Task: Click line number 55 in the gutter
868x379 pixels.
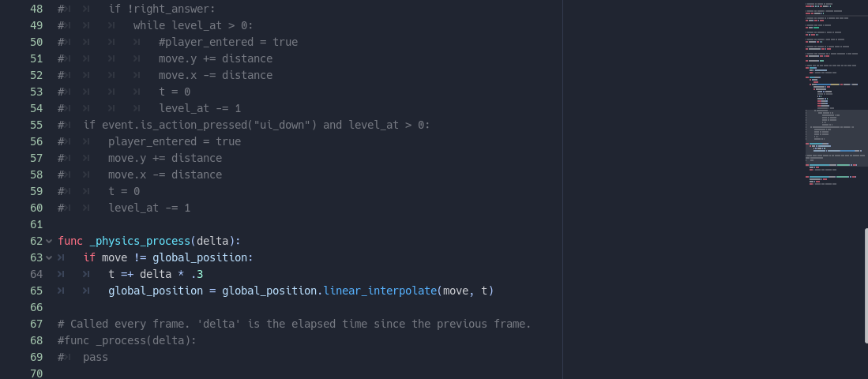Action: [36, 125]
